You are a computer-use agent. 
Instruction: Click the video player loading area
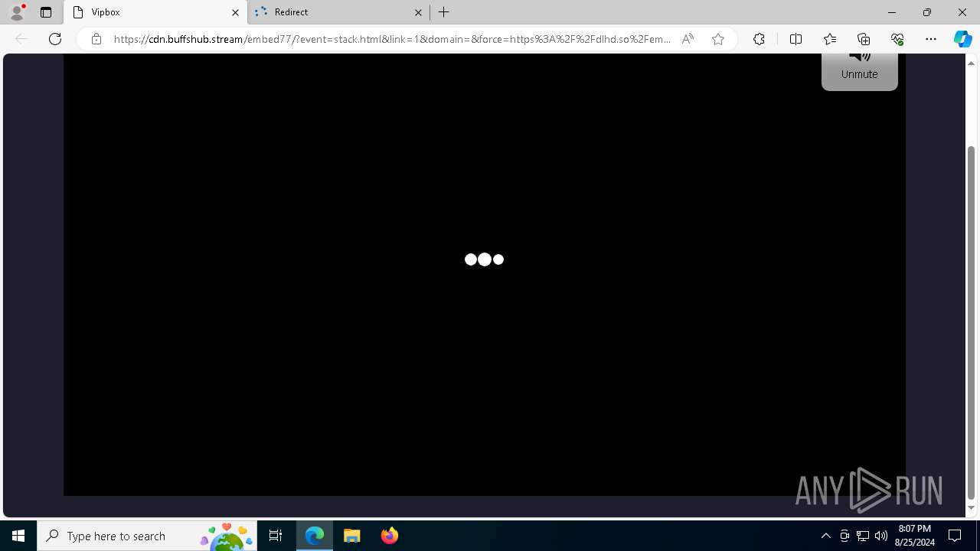(x=484, y=275)
